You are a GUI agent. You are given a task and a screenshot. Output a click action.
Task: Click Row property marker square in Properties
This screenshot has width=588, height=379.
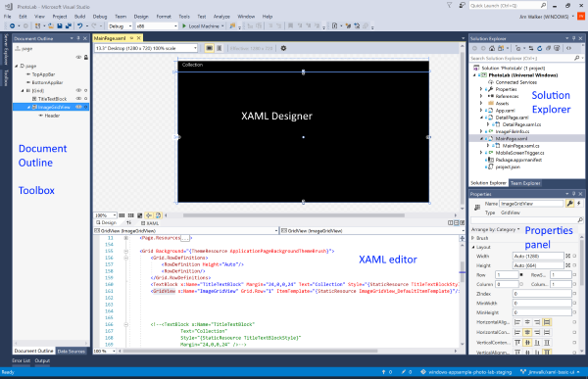coord(521,275)
